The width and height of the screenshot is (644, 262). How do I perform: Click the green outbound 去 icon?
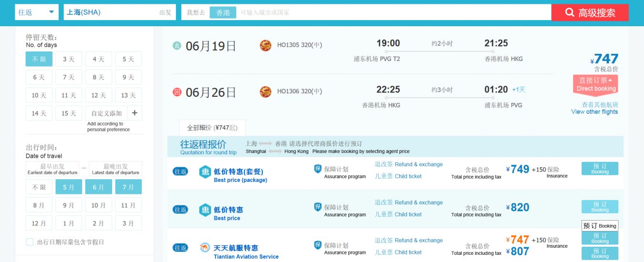177,46
